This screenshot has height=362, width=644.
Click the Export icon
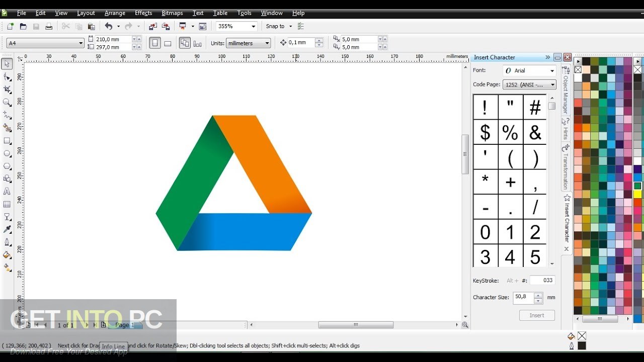coord(166,26)
